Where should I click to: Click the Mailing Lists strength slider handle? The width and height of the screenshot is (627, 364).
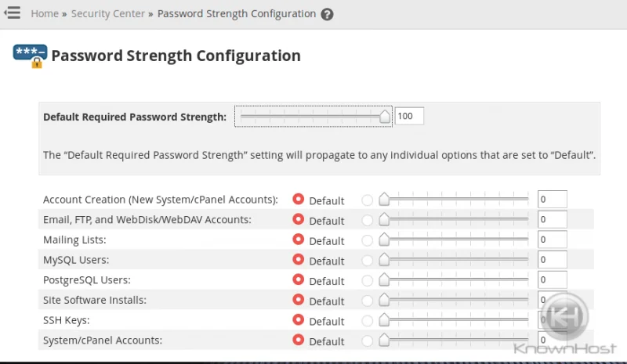pyautogui.click(x=384, y=240)
